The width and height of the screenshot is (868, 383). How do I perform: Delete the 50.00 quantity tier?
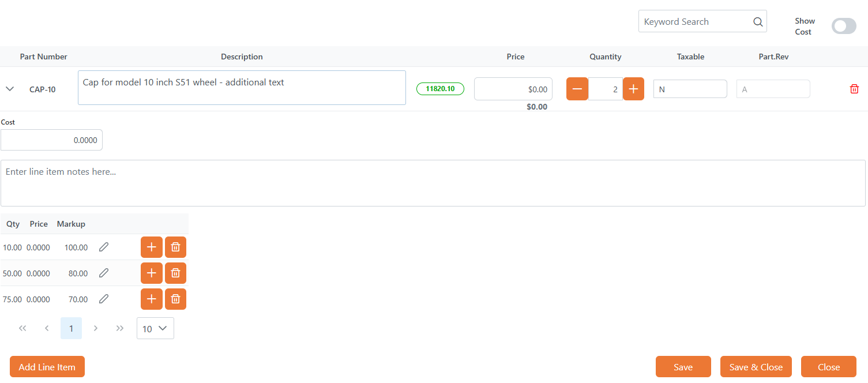click(175, 273)
